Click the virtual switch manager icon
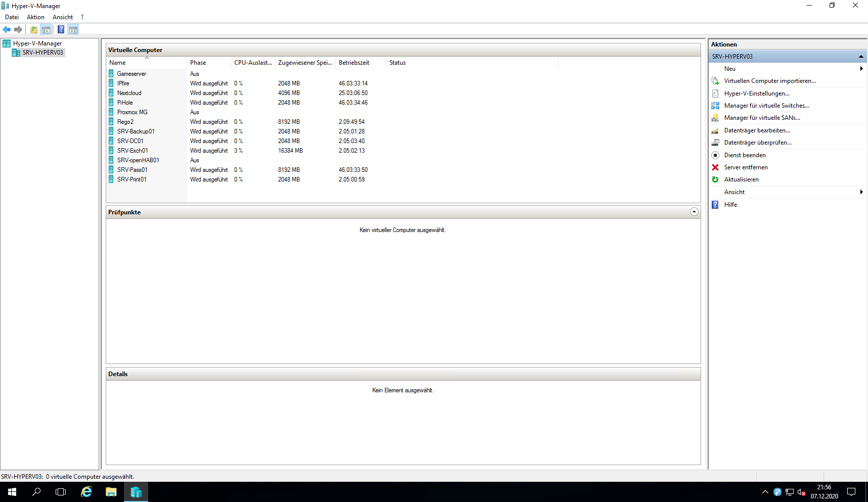 pos(715,106)
